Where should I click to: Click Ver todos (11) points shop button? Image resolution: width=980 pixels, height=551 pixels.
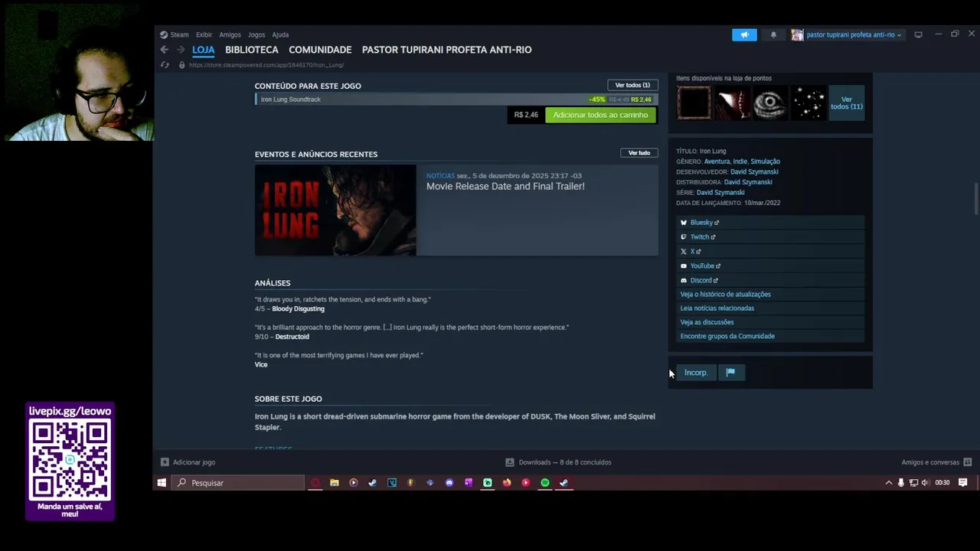click(846, 103)
